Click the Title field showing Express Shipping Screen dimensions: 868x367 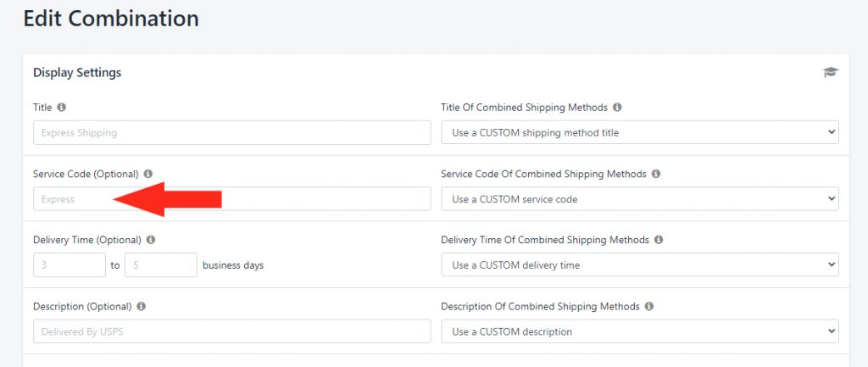click(x=231, y=132)
